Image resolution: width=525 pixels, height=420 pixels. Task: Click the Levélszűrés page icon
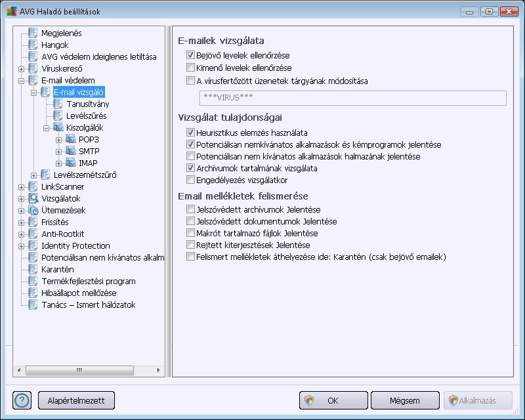pyautogui.click(x=58, y=115)
